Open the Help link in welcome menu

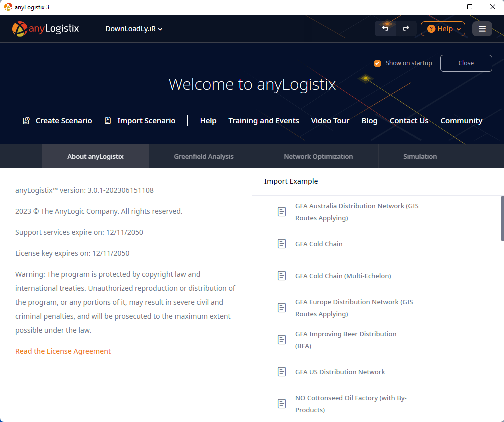(x=208, y=121)
